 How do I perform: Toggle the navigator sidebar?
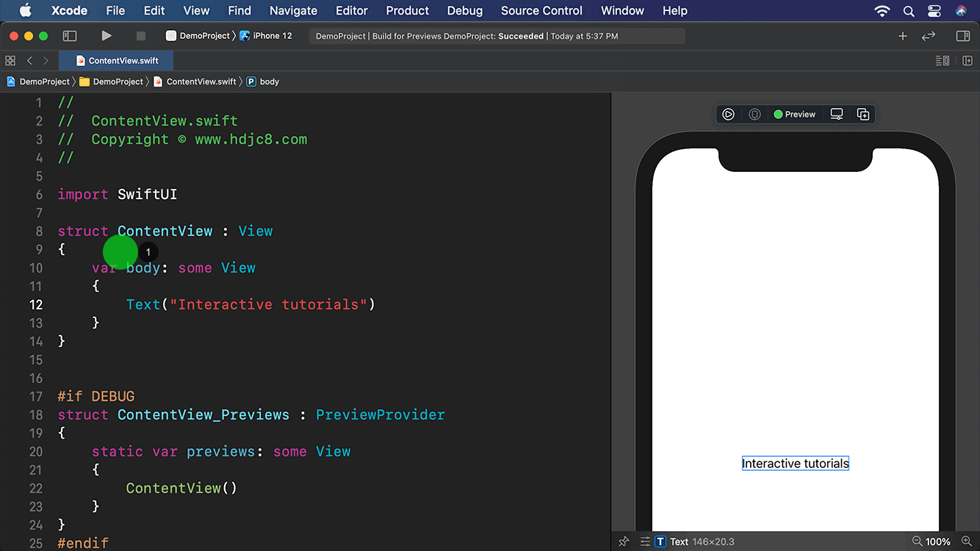70,36
